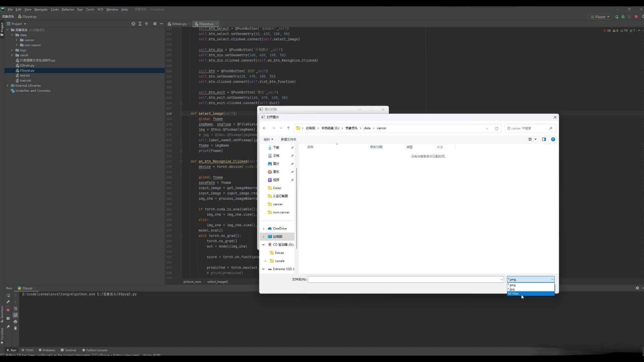Expand the result folder in project tree
The height and width of the screenshot is (362, 644).
point(12,55)
